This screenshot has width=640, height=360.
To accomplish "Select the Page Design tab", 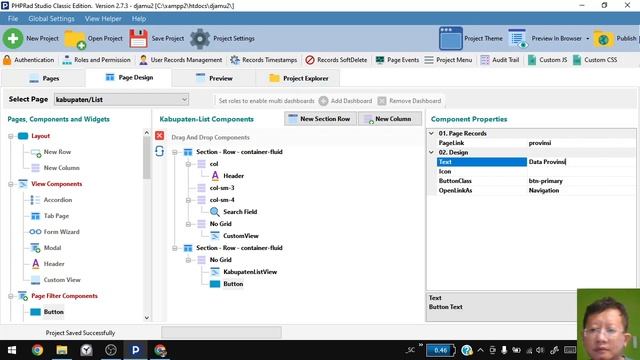I will coord(129,78).
